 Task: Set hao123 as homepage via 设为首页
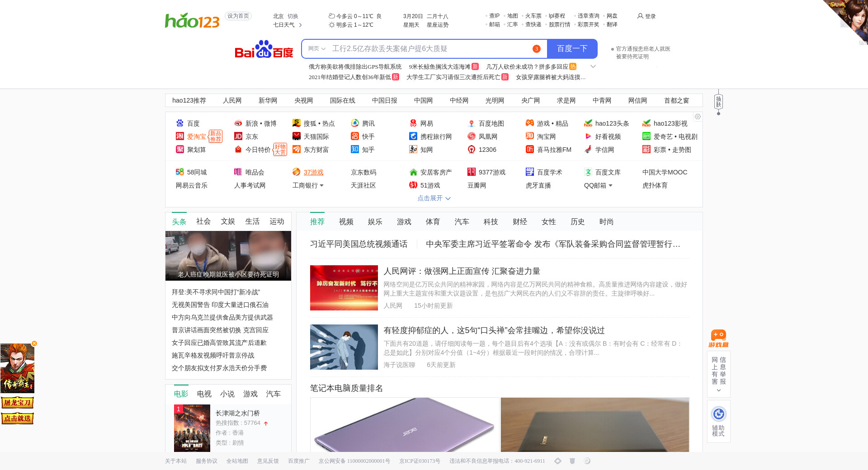[238, 16]
